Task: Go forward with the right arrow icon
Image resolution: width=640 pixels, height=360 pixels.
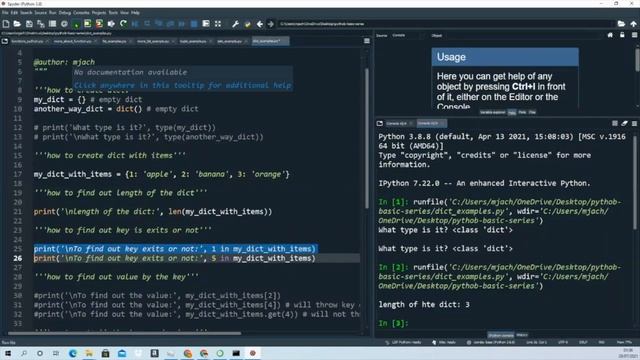Action: point(271,24)
